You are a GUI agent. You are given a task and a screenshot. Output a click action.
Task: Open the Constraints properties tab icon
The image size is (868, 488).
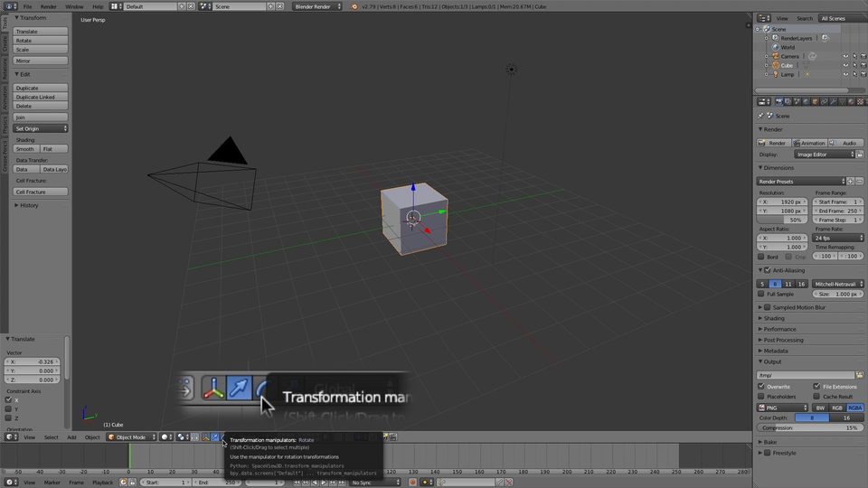point(825,102)
